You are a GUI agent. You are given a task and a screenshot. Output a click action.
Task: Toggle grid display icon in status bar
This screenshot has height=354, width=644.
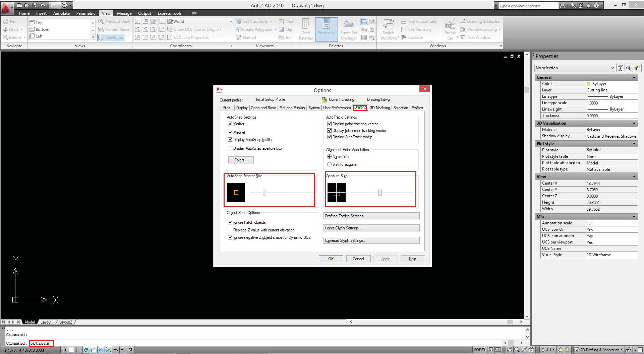pos(71,350)
